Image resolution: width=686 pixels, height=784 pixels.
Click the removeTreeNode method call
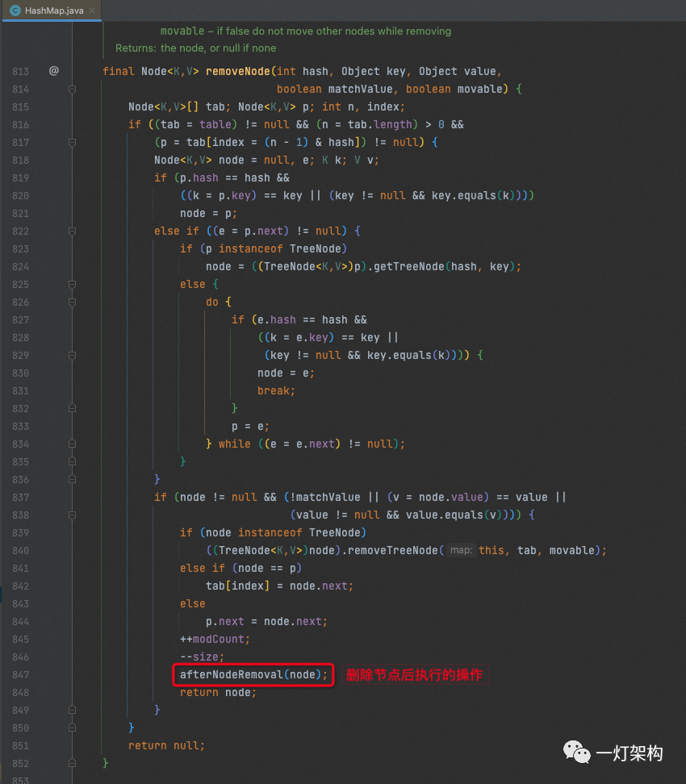pyautogui.click(x=393, y=551)
